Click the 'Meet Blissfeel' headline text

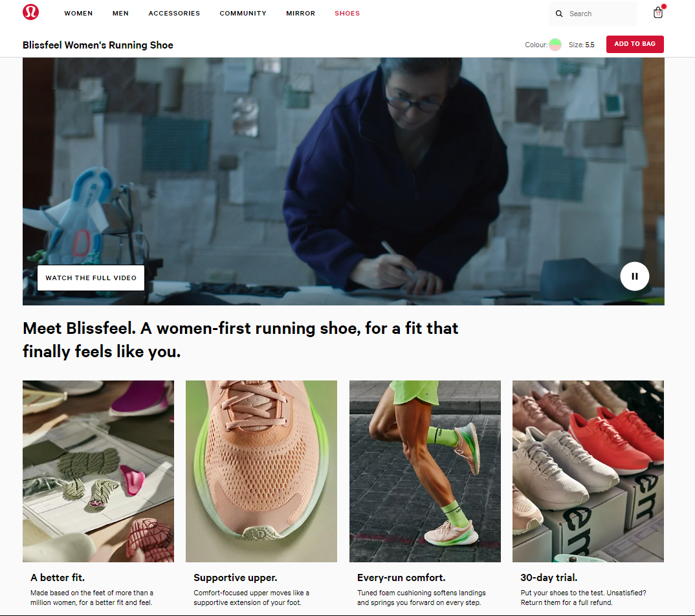[241, 340]
